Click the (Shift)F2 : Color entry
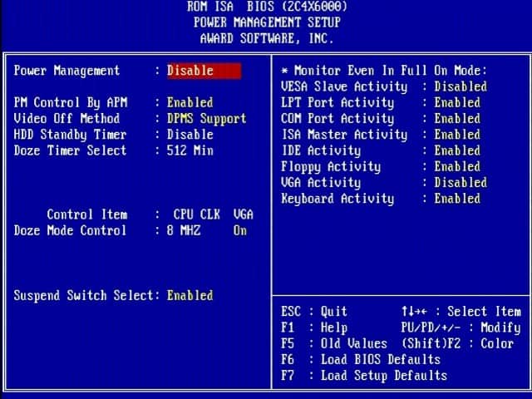This screenshot has height=399, width=532. pyautogui.click(x=458, y=343)
